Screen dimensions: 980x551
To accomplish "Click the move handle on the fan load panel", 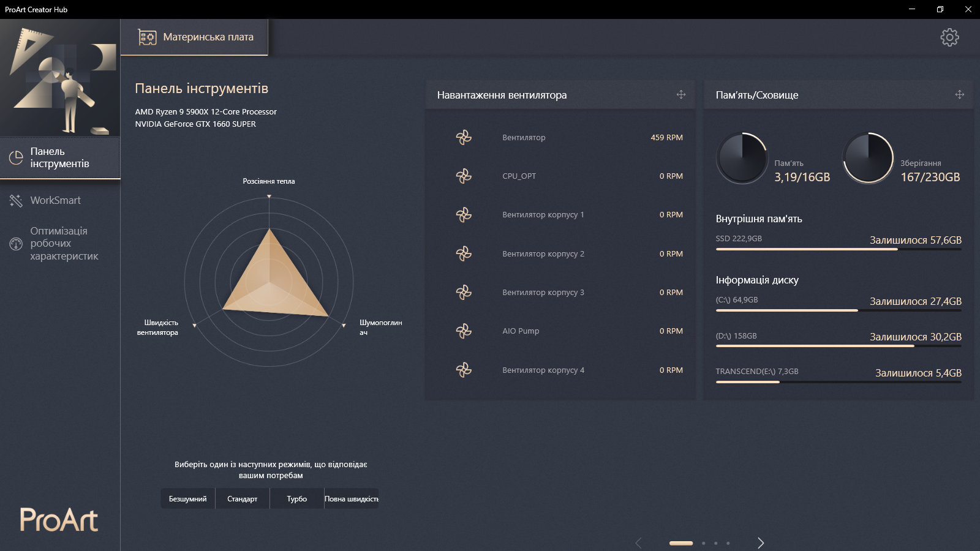I will [x=681, y=94].
